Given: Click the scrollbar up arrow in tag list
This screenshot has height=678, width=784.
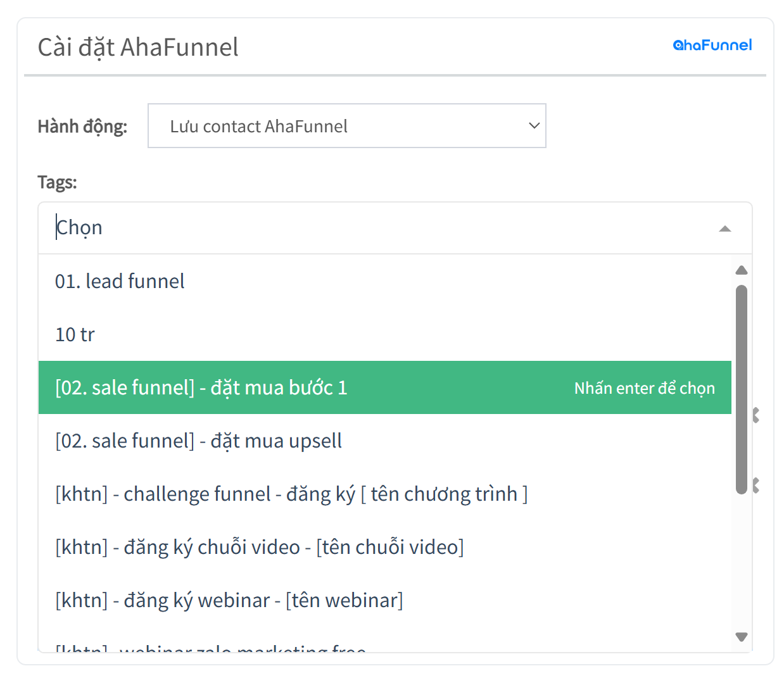Looking at the screenshot, I should [742, 270].
